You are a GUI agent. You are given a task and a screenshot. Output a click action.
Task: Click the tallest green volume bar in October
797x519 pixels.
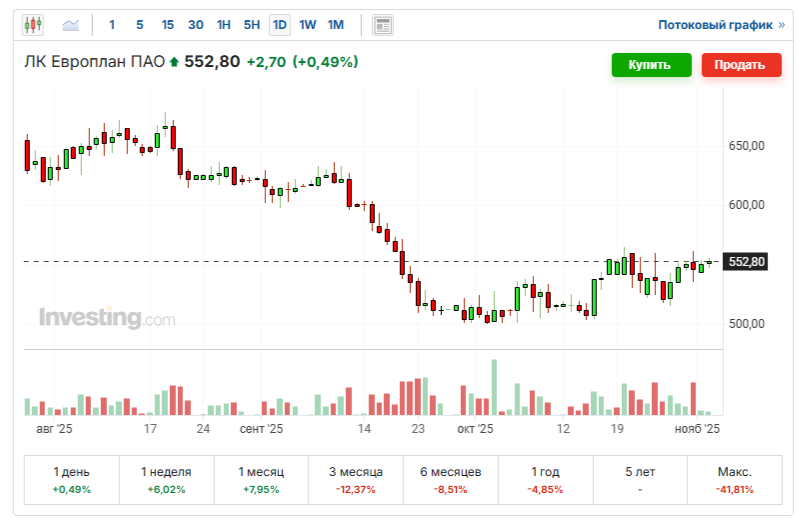point(494,387)
